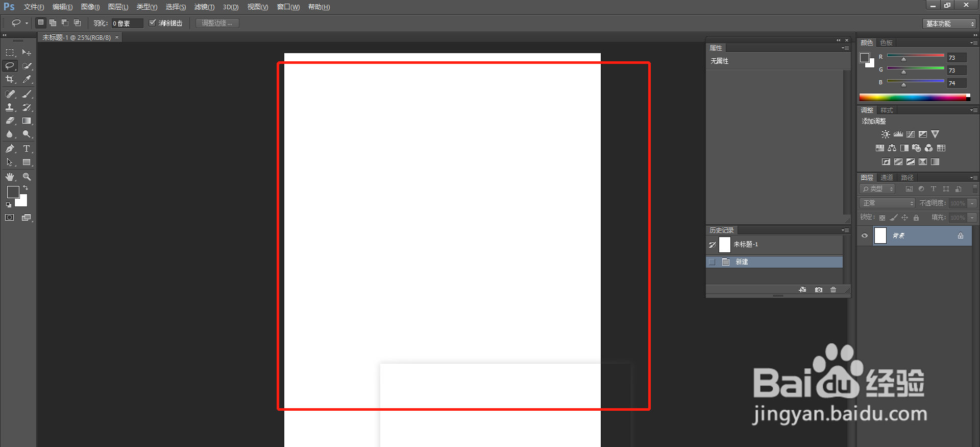This screenshot has width=980, height=447.
Task: Add Vibrance adjustment
Action: 935,134
